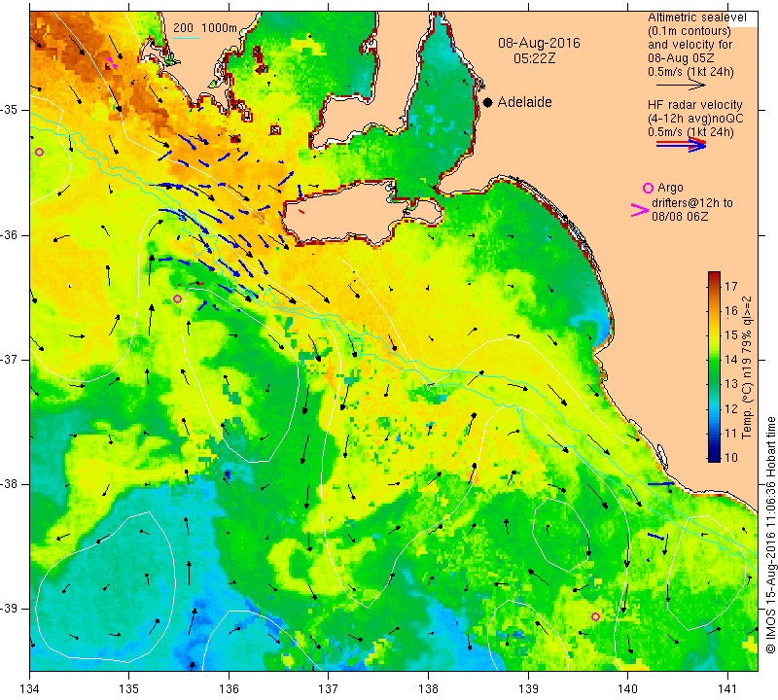Click dark red 17 degree end of colorbar

point(714,276)
